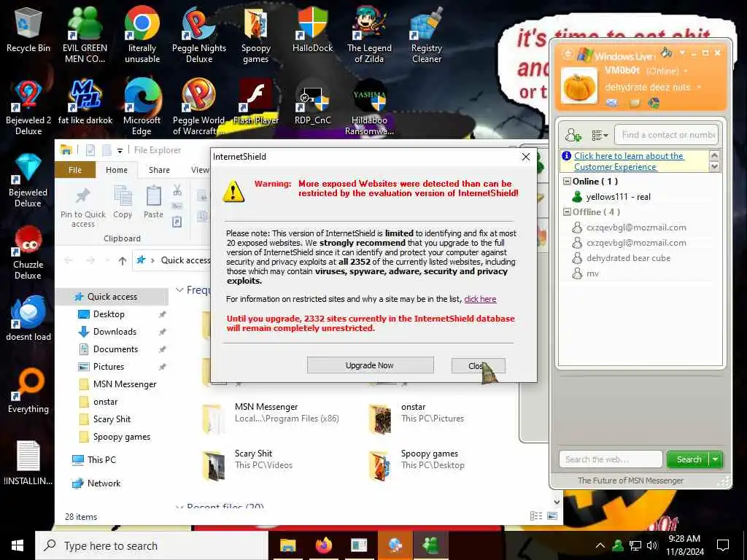
Task: Open the !INSTALLIN text file
Action: (28, 463)
